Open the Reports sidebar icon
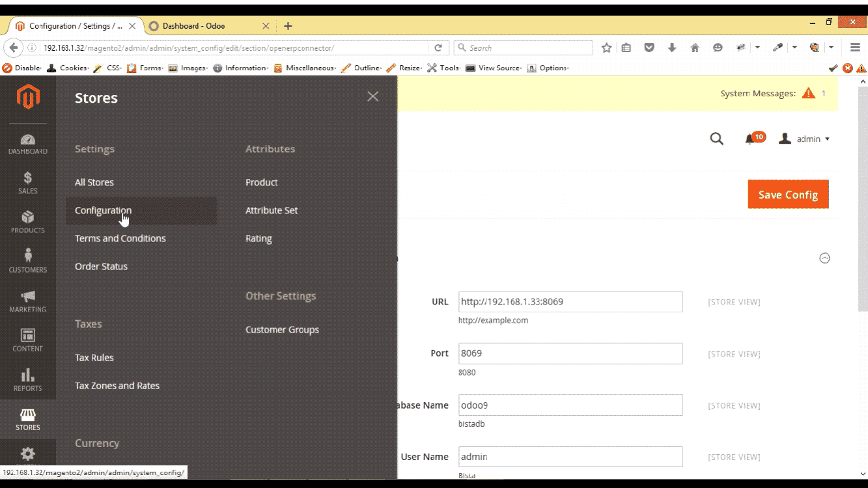This screenshot has width=868, height=488. pyautogui.click(x=28, y=380)
